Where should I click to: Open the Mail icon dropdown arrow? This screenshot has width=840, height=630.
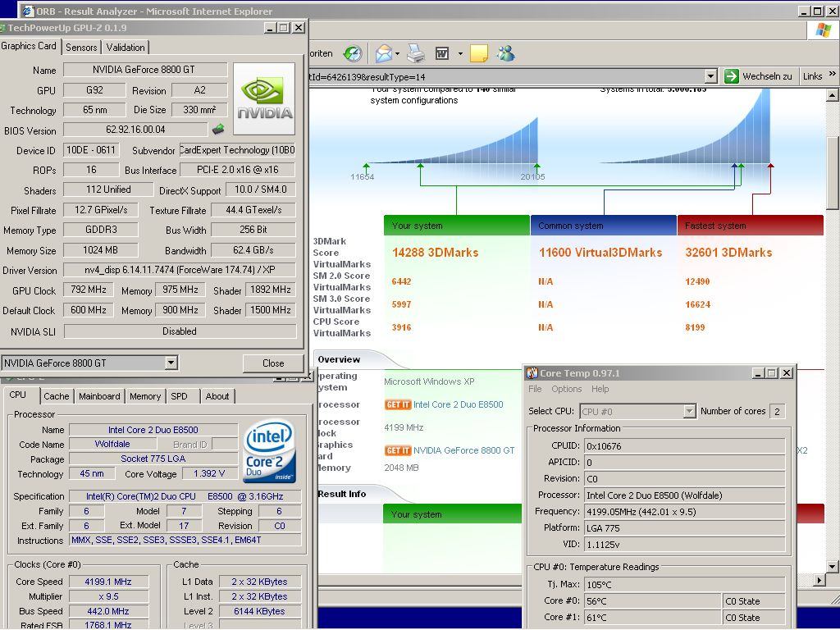[x=397, y=53]
